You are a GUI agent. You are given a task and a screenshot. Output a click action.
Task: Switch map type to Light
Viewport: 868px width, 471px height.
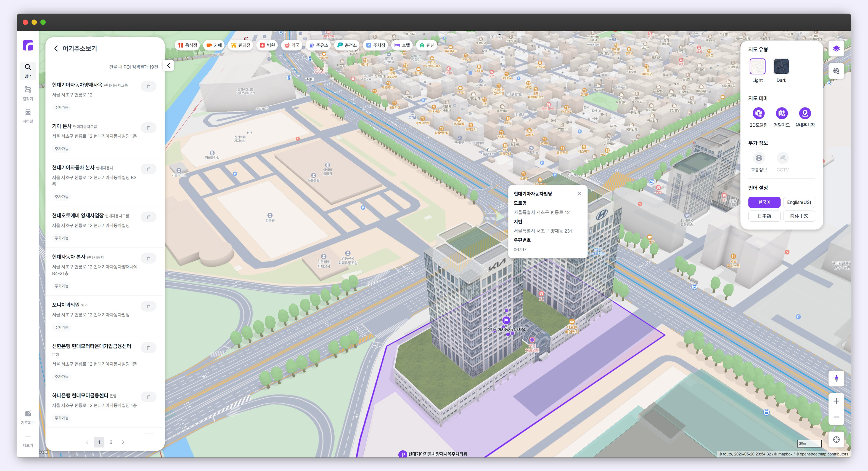(757, 70)
